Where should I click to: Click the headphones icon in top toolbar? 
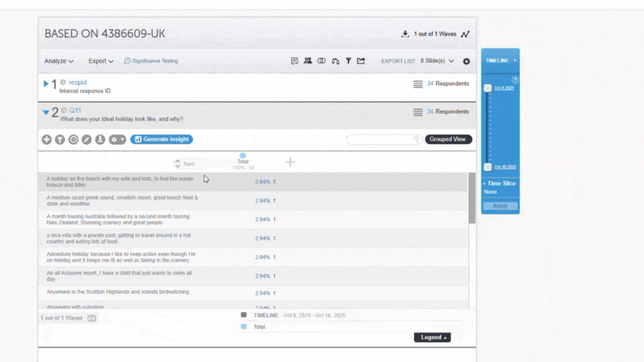[x=335, y=61]
